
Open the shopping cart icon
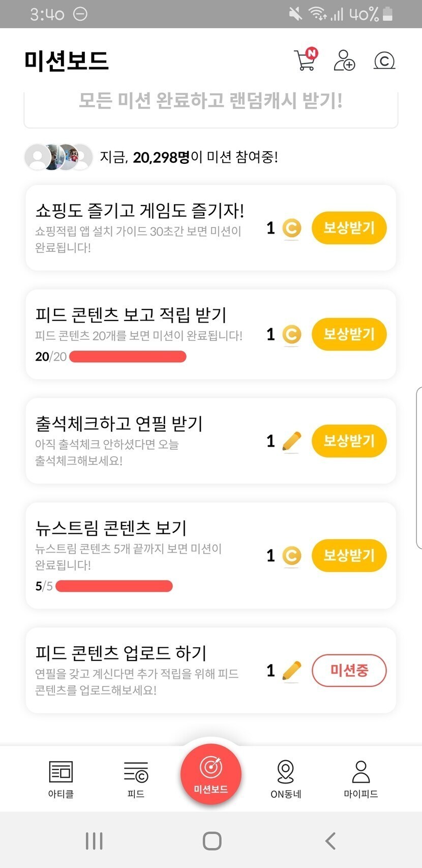[x=305, y=60]
